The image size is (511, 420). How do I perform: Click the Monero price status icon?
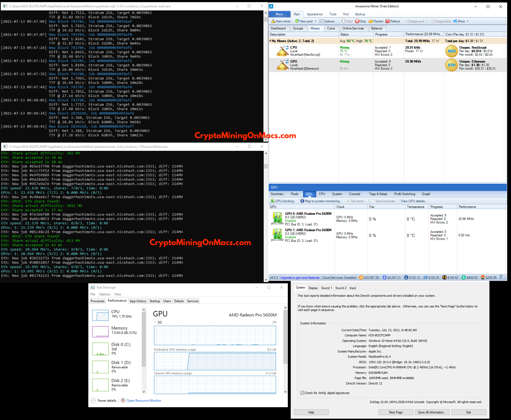483,277
